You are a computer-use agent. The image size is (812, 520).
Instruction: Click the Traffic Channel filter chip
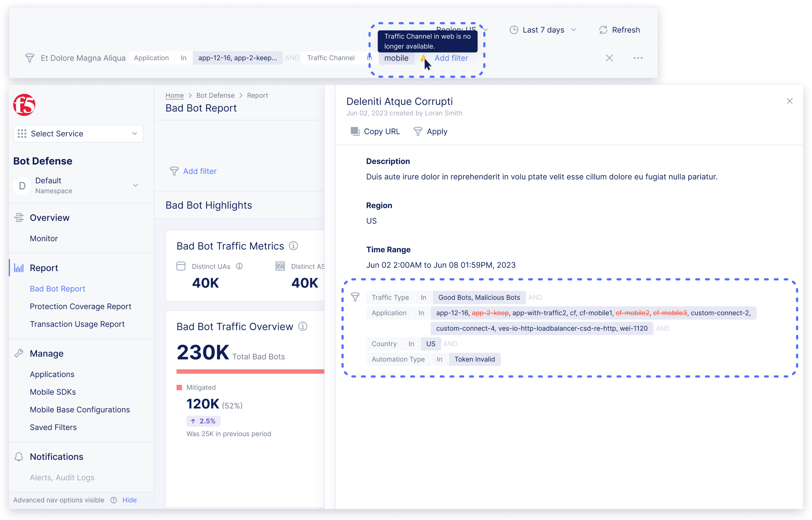point(331,58)
